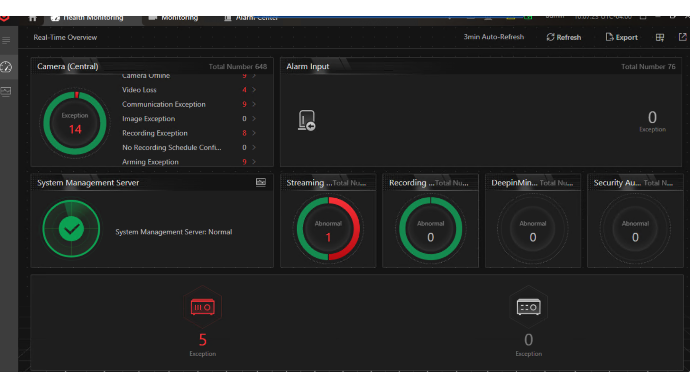Click the DeepinMin... panel title

[x=514, y=183]
